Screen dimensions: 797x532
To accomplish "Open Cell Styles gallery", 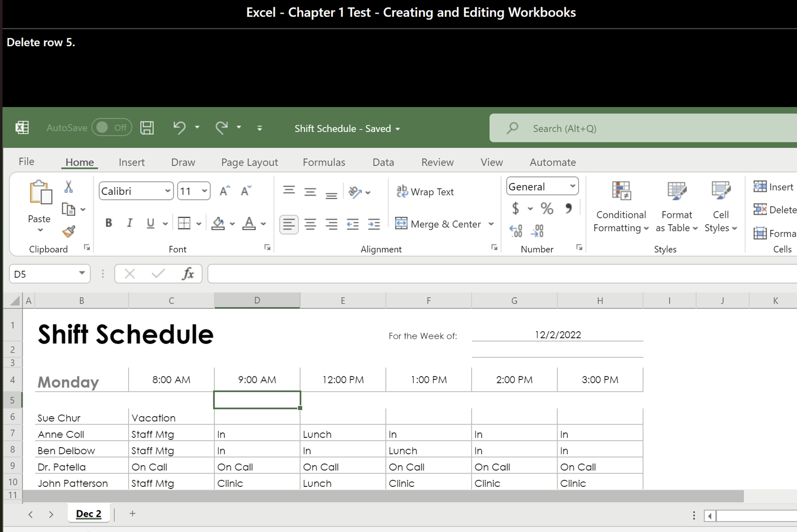I will 721,207.
